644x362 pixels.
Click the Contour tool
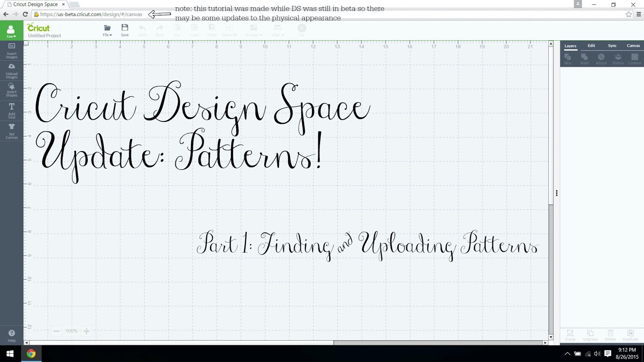point(635,59)
